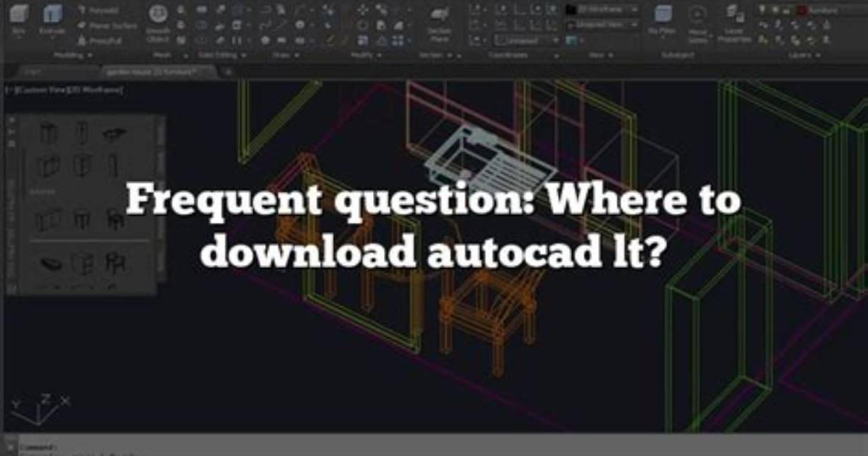Open the 2D Wireframe visual style dropdown

603,10
